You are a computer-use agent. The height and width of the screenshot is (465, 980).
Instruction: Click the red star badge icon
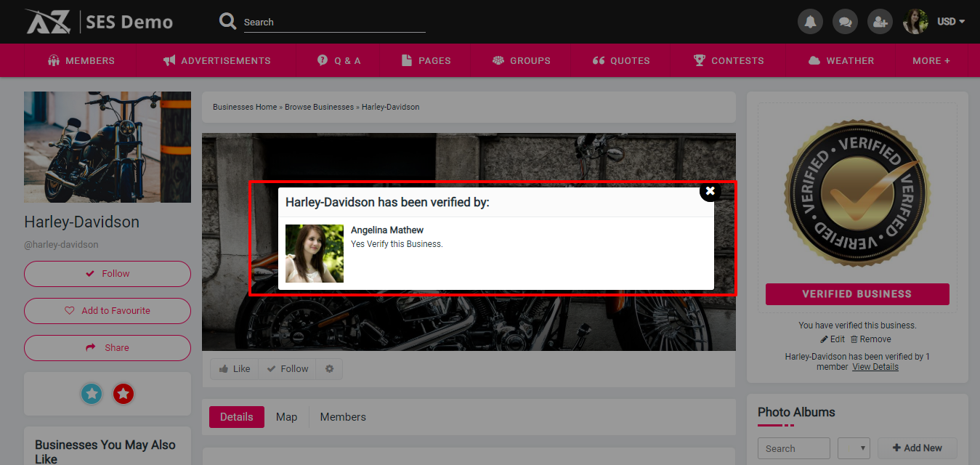123,394
